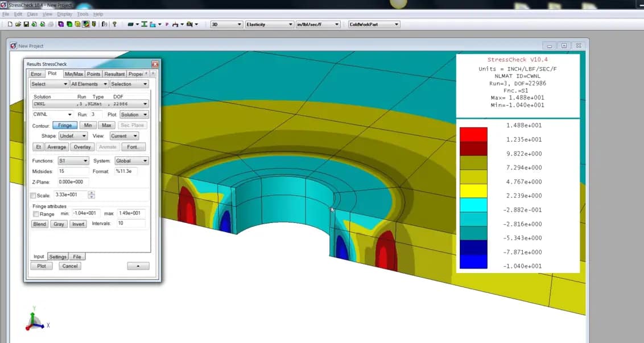Image resolution: width=644 pixels, height=343 pixels.
Task: Expand the in/lbf/sec/F units dropdown
Action: coord(317,24)
